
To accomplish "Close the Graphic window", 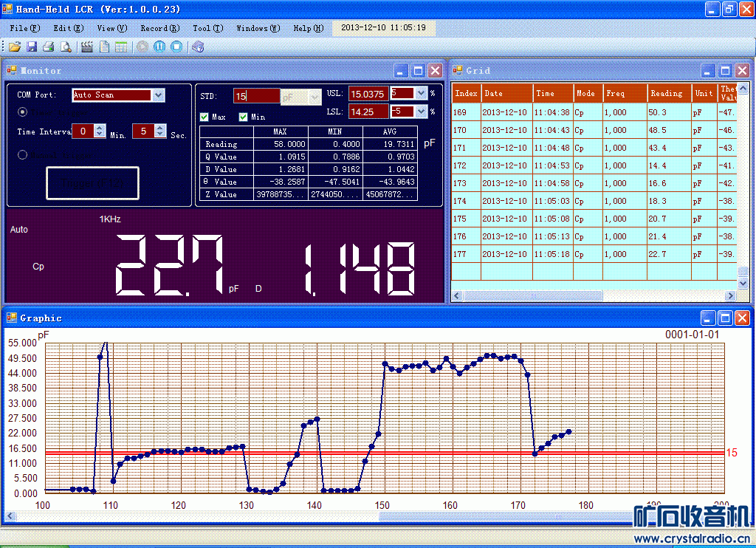I will tap(742, 318).
